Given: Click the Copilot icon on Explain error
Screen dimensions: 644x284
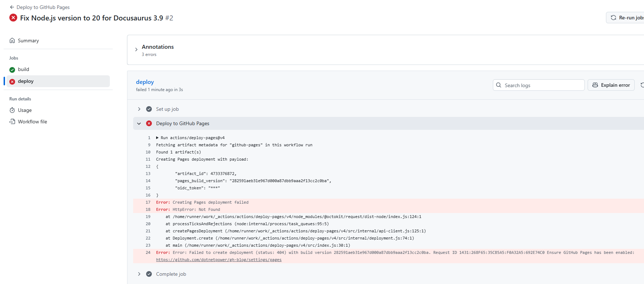Looking at the screenshot, I should 595,85.
